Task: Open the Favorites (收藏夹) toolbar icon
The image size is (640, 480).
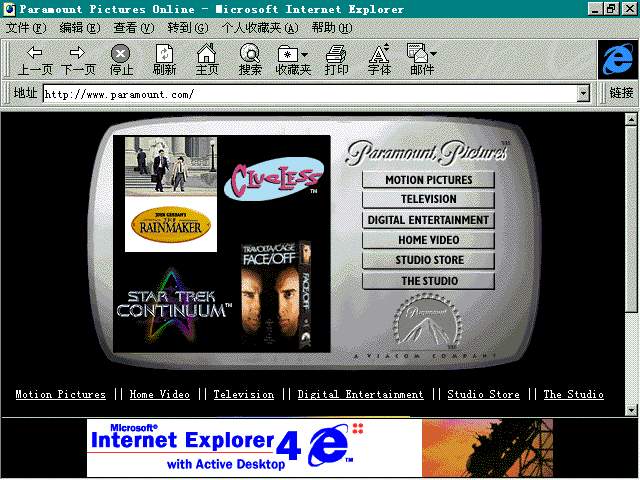Action: pyautogui.click(x=291, y=53)
